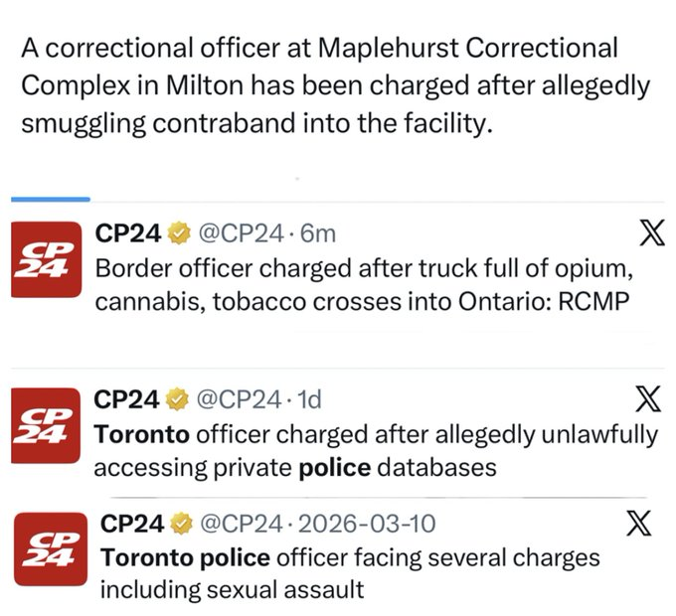Open the tweet about truck full of opium
The height and width of the screenshot is (616, 676).
(364, 285)
